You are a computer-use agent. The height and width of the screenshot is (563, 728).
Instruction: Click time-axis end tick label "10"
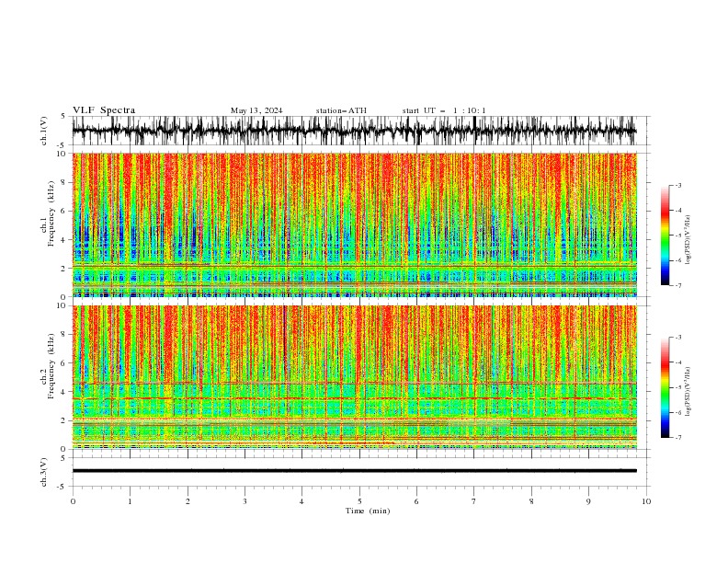point(646,501)
